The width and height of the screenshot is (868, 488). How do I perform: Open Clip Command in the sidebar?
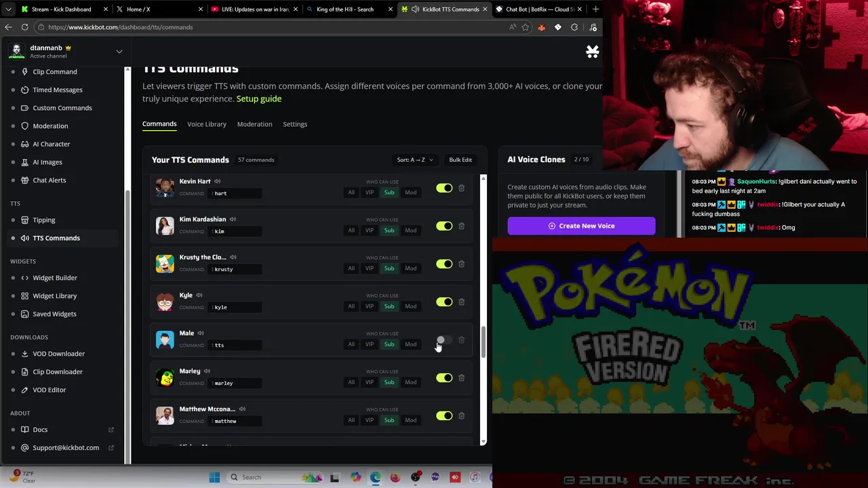point(55,72)
